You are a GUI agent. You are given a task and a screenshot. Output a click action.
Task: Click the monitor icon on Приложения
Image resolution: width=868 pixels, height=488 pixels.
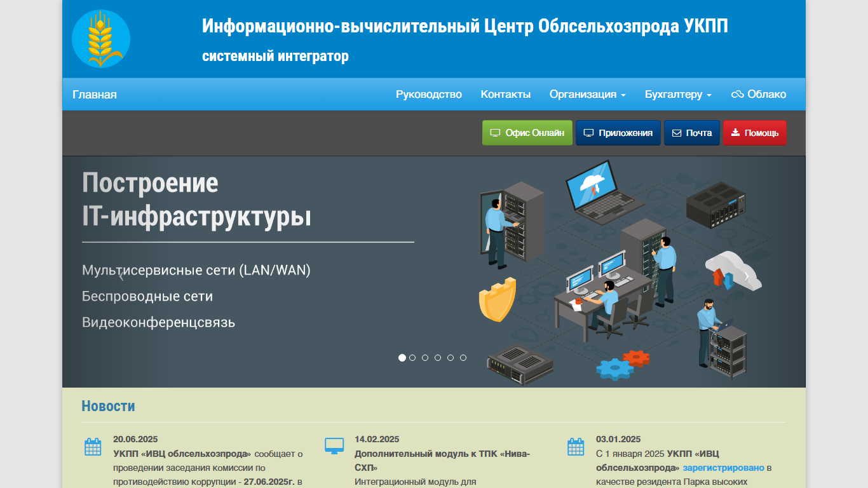[x=588, y=133]
